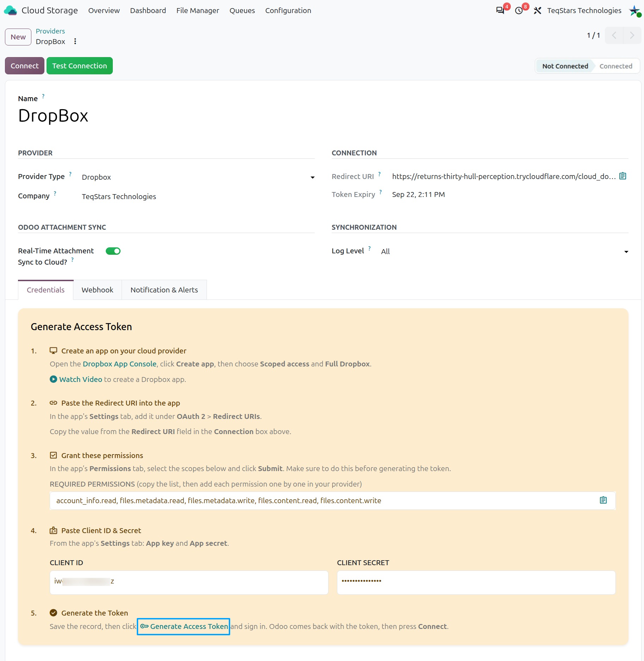Click the Name field help question mark

point(43,96)
